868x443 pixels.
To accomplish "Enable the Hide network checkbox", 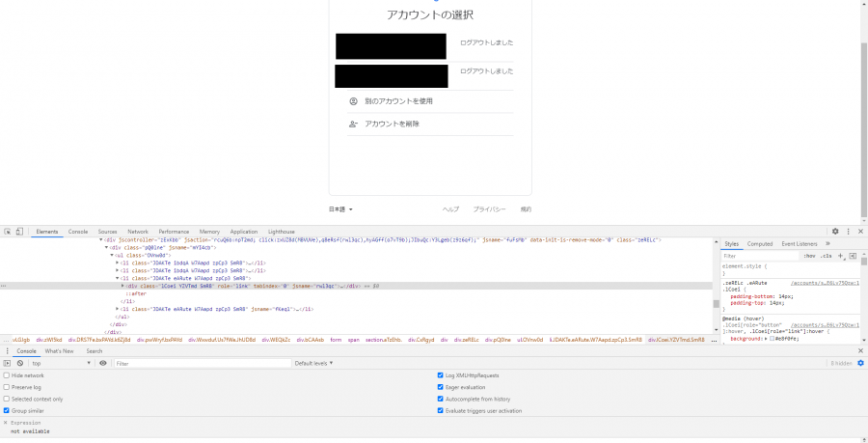I will pyautogui.click(x=7, y=375).
